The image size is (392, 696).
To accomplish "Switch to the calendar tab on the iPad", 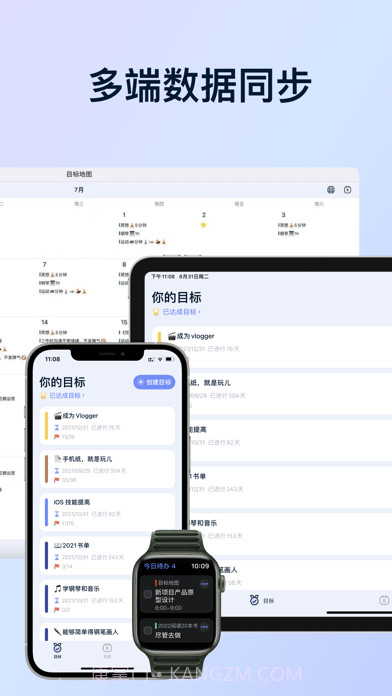I will click(x=384, y=600).
